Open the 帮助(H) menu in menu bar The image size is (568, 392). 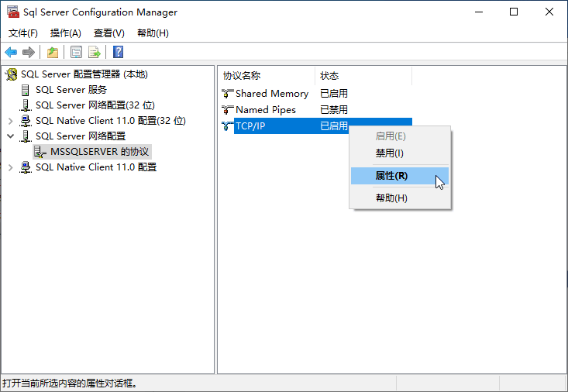coord(153,33)
